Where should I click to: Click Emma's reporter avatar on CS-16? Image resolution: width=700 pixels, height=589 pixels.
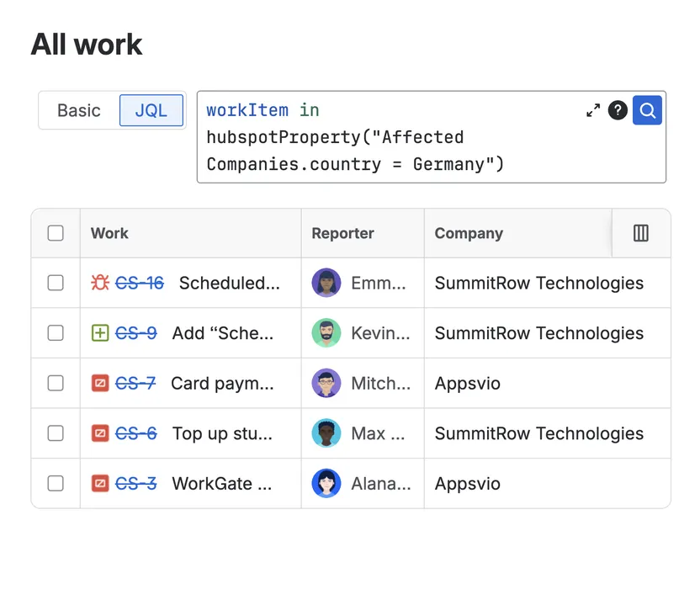(326, 283)
